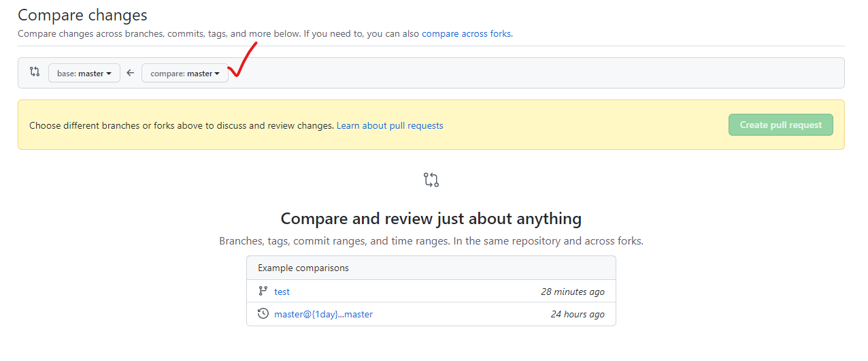Click the 24 hours ago timestamp
Screen dimensions: 868x361
pyautogui.click(x=578, y=314)
